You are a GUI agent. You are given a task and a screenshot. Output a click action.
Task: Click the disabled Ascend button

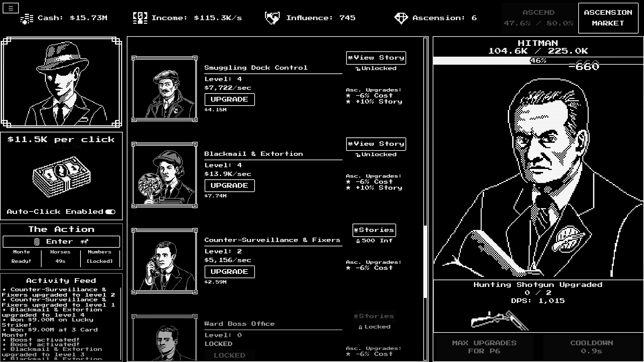539,18
